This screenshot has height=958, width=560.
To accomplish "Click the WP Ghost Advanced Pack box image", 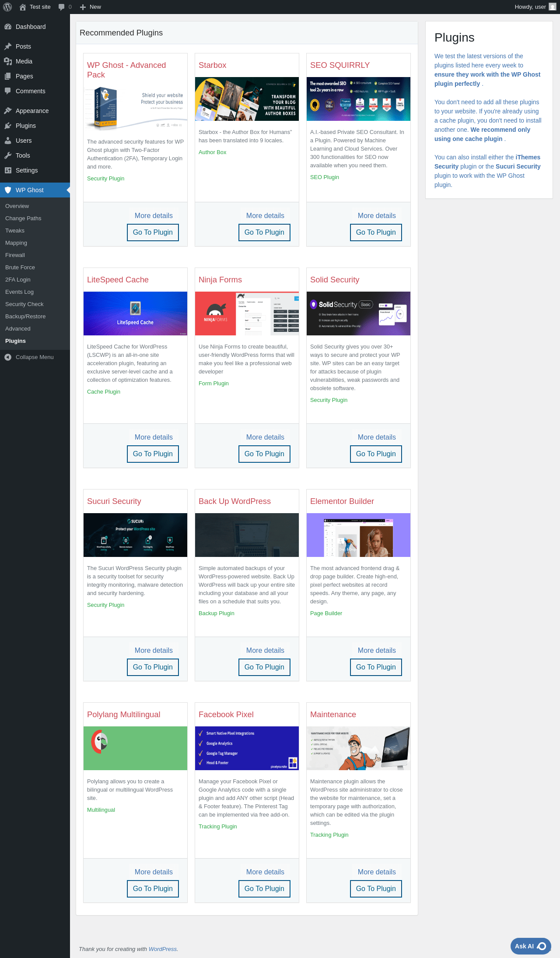I will coord(135,109).
